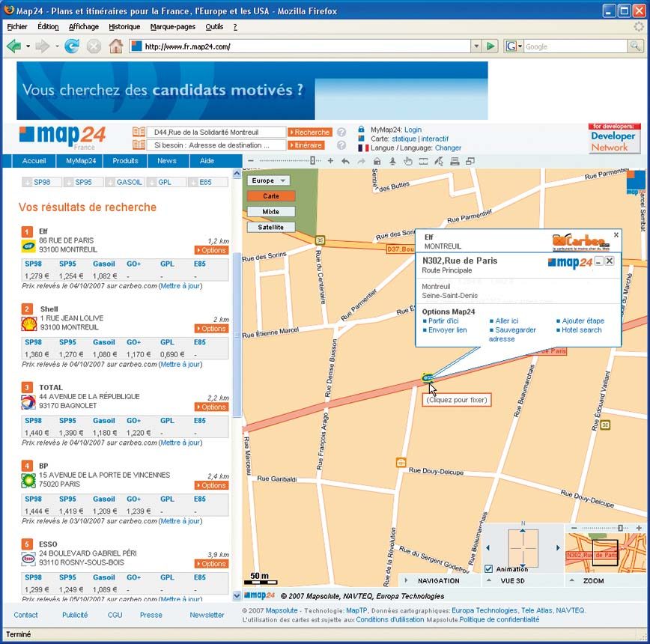Zoom in with the map toolbar plus icon
Viewport: 650px width, 644px height.
(330, 161)
